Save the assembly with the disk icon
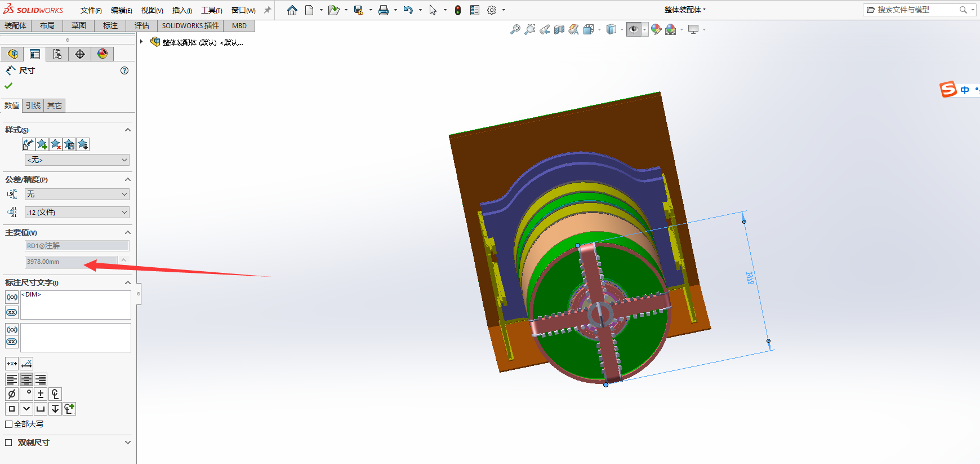This screenshot has height=464, width=980. point(358,10)
